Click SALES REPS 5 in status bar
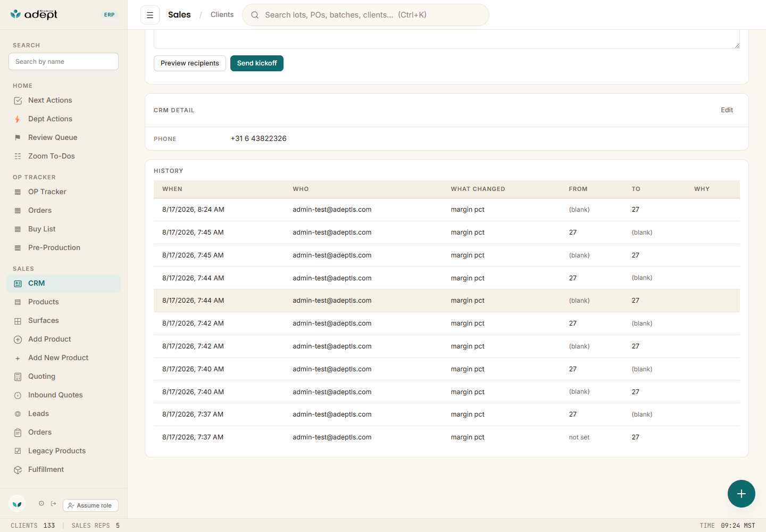Image resolution: width=766 pixels, height=532 pixels. (x=96, y=526)
